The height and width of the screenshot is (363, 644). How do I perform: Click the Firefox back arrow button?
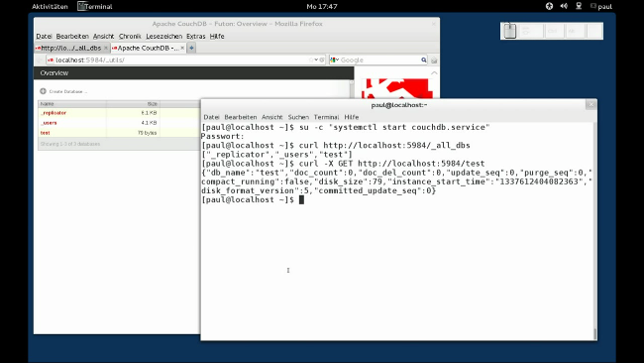point(40,60)
